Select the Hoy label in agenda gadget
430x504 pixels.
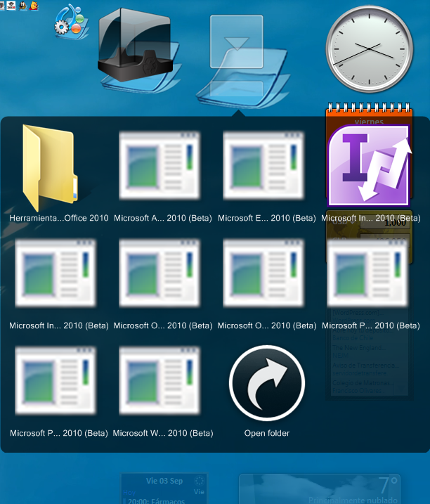click(129, 493)
